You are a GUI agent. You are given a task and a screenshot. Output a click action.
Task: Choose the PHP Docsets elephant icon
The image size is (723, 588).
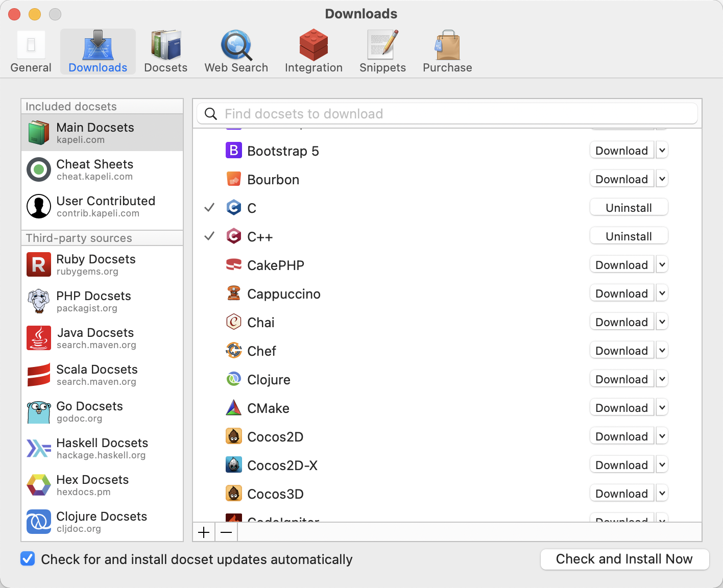coord(39,301)
